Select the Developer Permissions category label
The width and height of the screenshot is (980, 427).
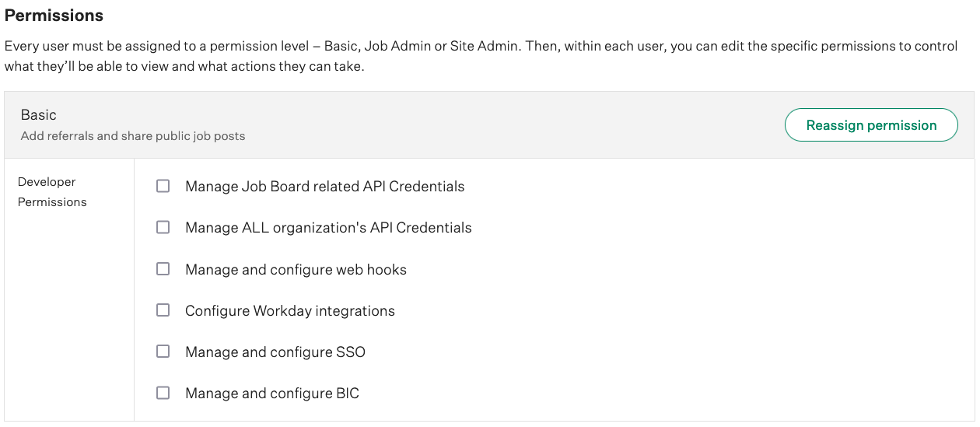coord(52,192)
